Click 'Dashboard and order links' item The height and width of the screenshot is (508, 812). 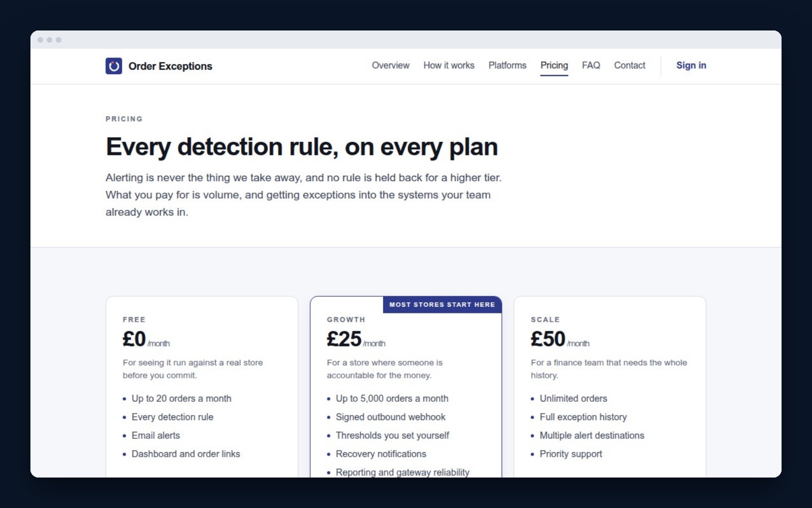186,454
